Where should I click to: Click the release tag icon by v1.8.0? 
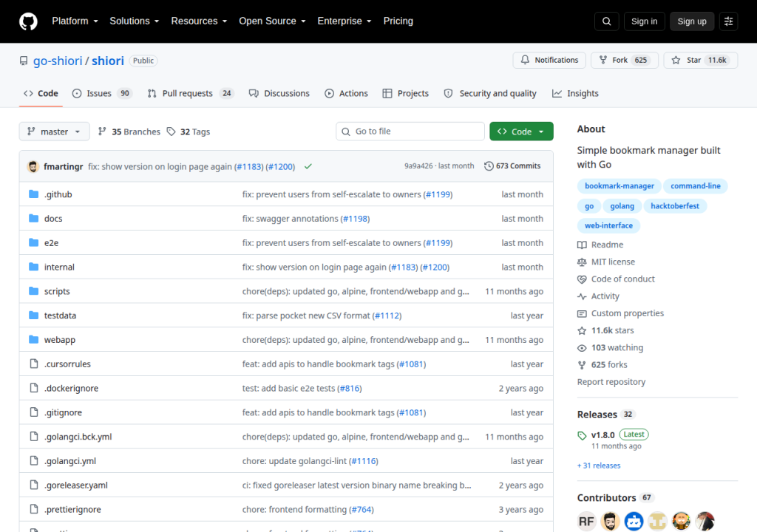tap(582, 435)
